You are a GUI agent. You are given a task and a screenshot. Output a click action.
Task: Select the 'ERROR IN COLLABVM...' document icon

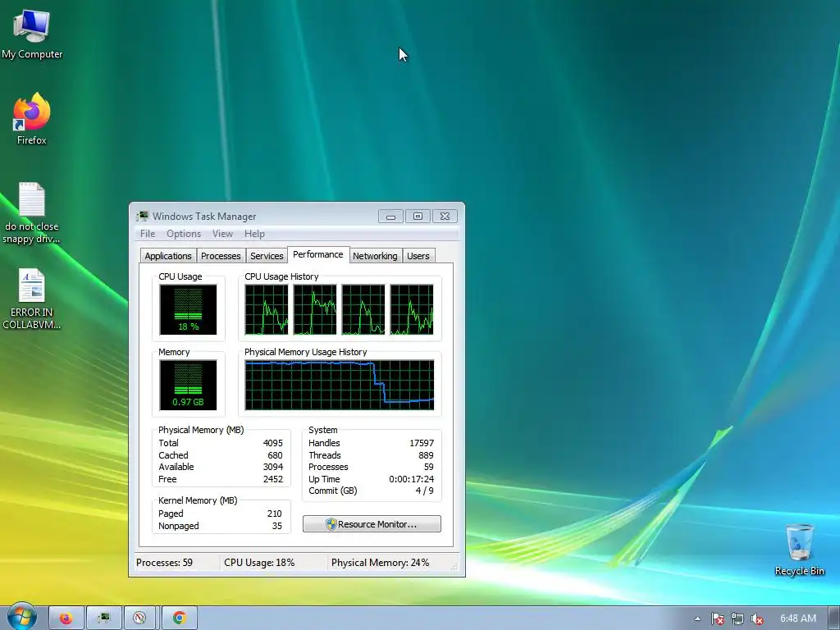pyautogui.click(x=32, y=299)
